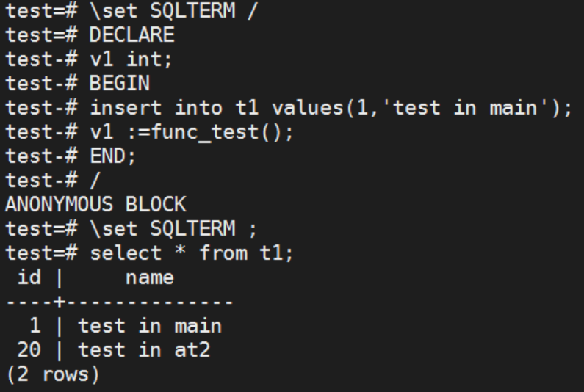584x392 pixels.
Task: Click 'test in main' in the result row
Action: tap(150, 325)
